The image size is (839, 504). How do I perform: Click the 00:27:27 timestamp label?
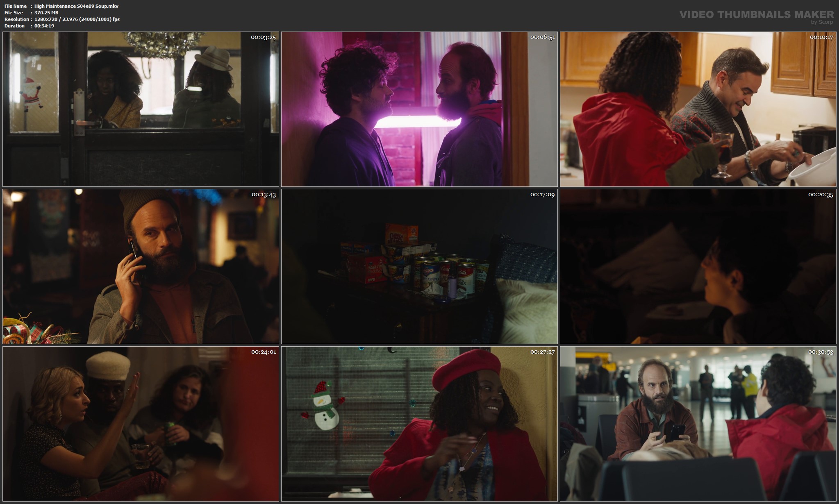click(542, 352)
